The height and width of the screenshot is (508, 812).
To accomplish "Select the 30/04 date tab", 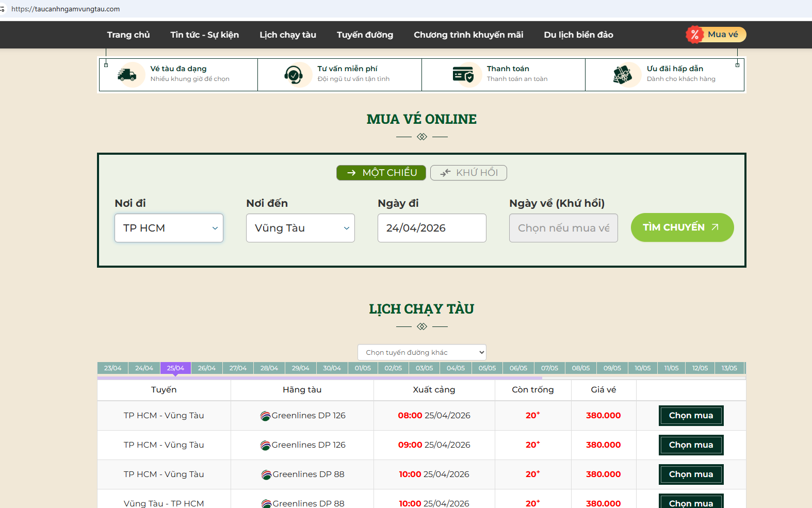I will (x=332, y=368).
